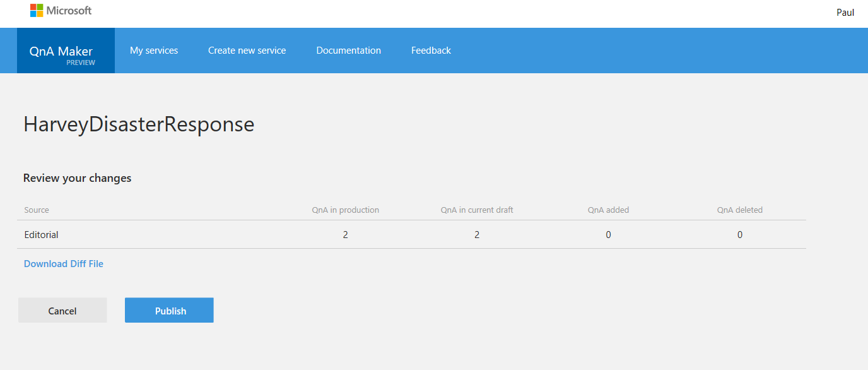
Task: Click the QnA deleted count for Editorial
Action: point(740,235)
